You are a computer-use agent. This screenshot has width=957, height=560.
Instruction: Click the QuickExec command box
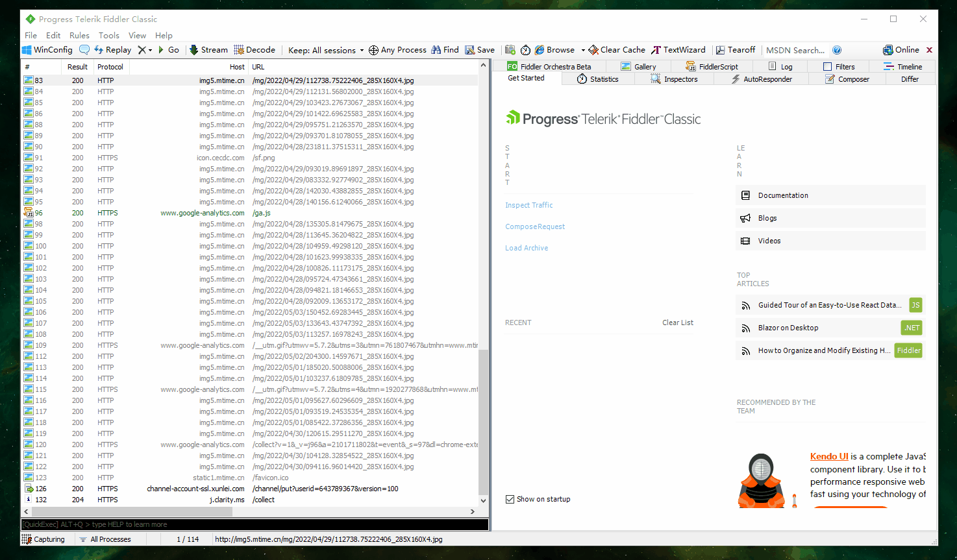point(255,524)
